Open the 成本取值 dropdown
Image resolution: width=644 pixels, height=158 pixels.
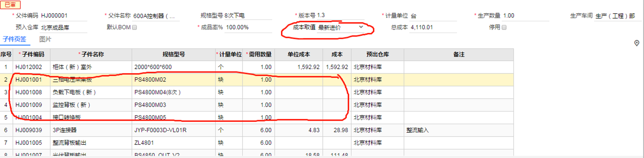click(341, 28)
